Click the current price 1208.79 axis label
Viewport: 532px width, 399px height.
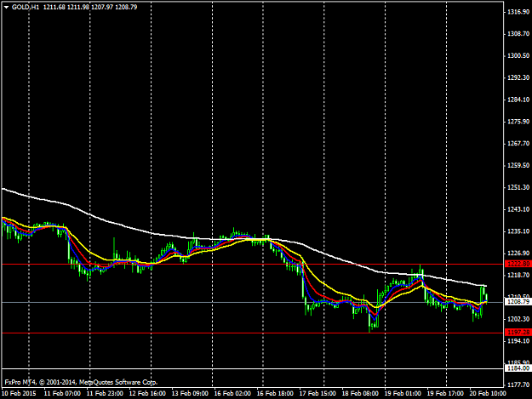[518, 302]
